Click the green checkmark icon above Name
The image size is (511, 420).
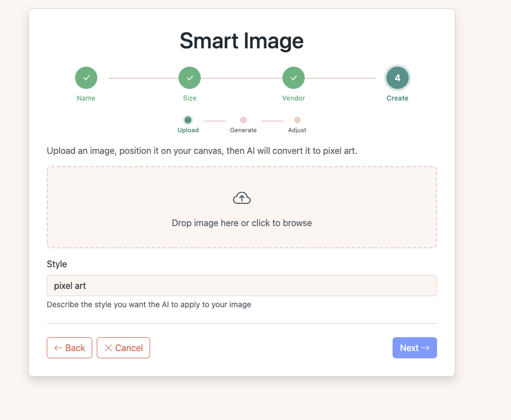(86, 77)
